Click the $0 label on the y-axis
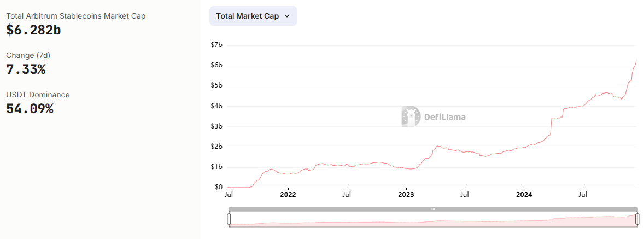Image resolution: width=644 pixels, height=239 pixels. (x=218, y=187)
